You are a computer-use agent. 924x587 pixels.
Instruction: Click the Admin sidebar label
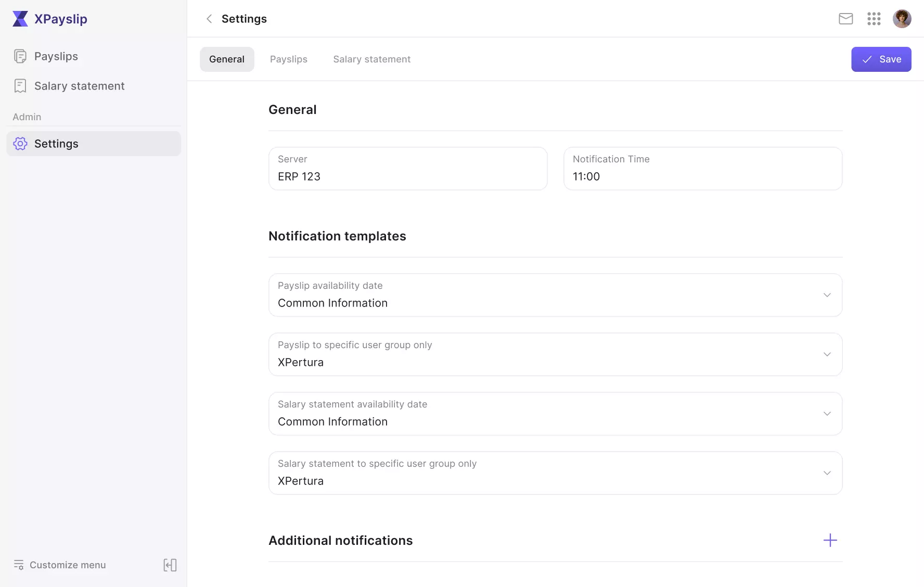coord(27,117)
